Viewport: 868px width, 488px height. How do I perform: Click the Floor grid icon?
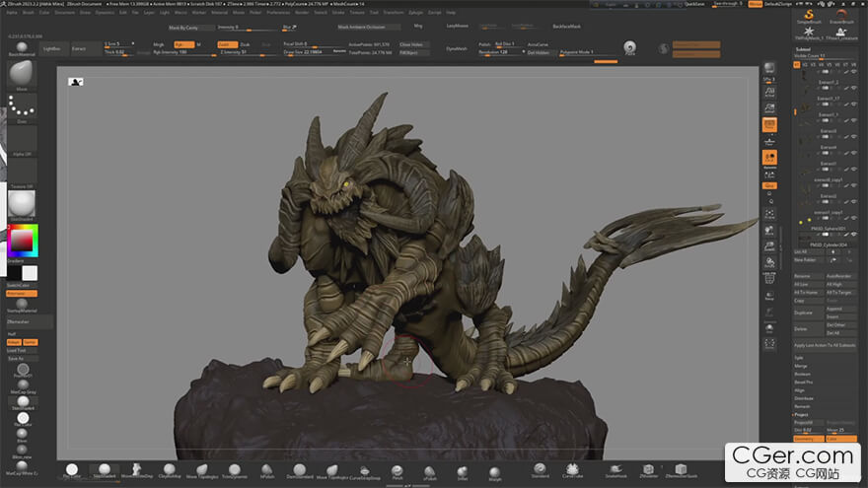click(x=769, y=142)
